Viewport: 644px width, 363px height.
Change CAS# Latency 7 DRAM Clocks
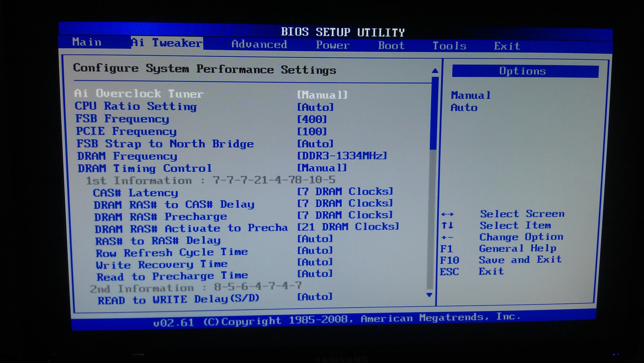(x=345, y=192)
